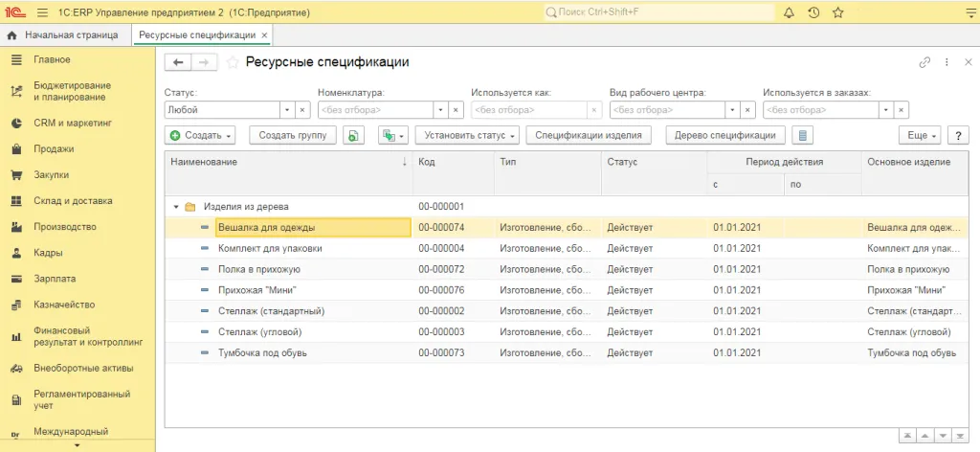The height and width of the screenshot is (452, 980).
Task: Collapse the Изделия из дерева group
Action: pyautogui.click(x=175, y=207)
